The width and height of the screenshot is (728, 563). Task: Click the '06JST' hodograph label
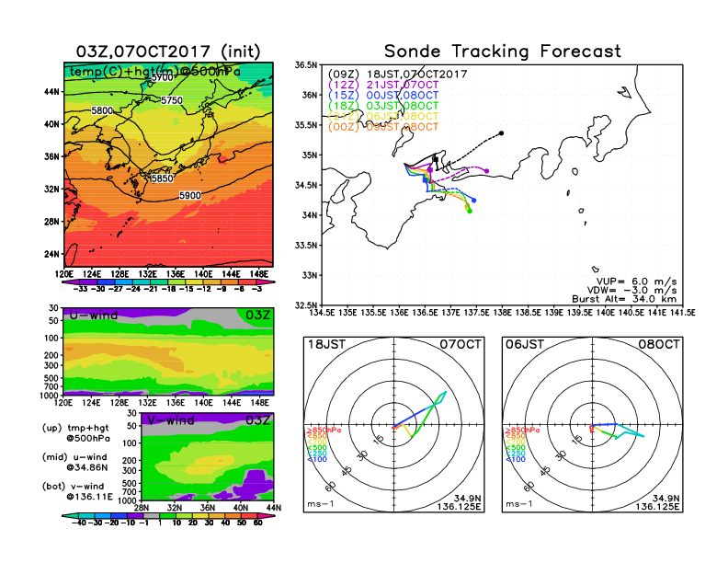[x=525, y=345]
